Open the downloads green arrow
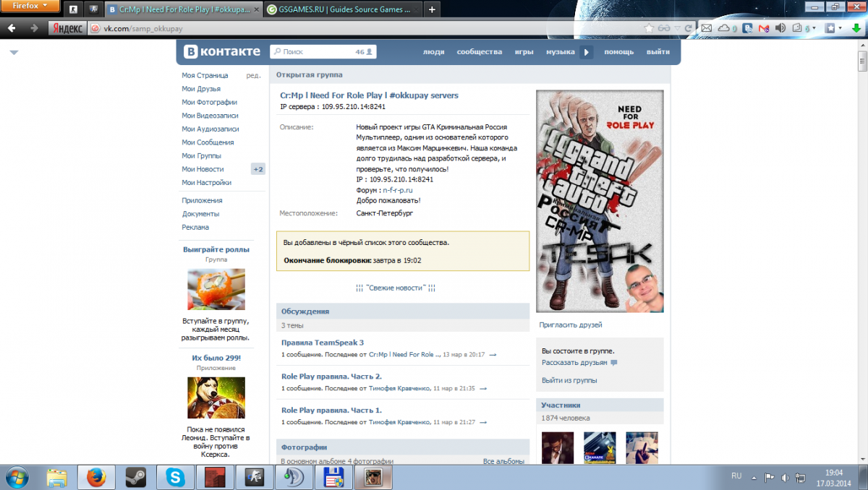The width and height of the screenshot is (868, 490). pos(857,28)
